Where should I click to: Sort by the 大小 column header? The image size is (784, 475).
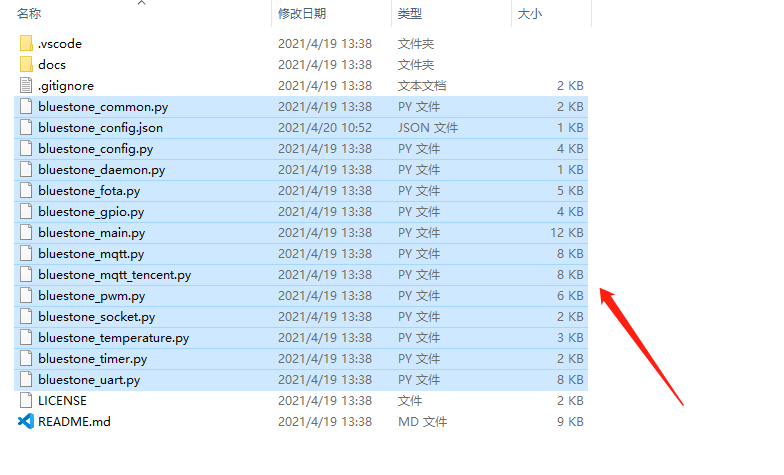530,14
